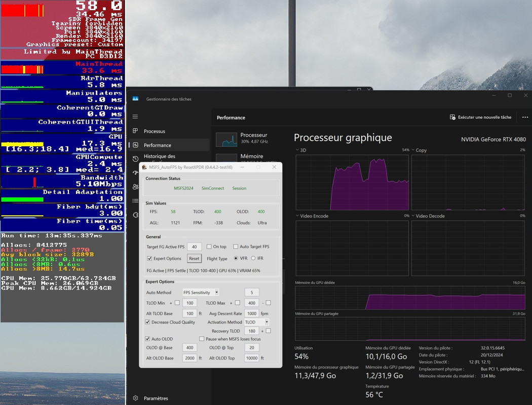Click the MSFS_AutoFPS title bar app icon
532x405 pixels.
(144, 167)
